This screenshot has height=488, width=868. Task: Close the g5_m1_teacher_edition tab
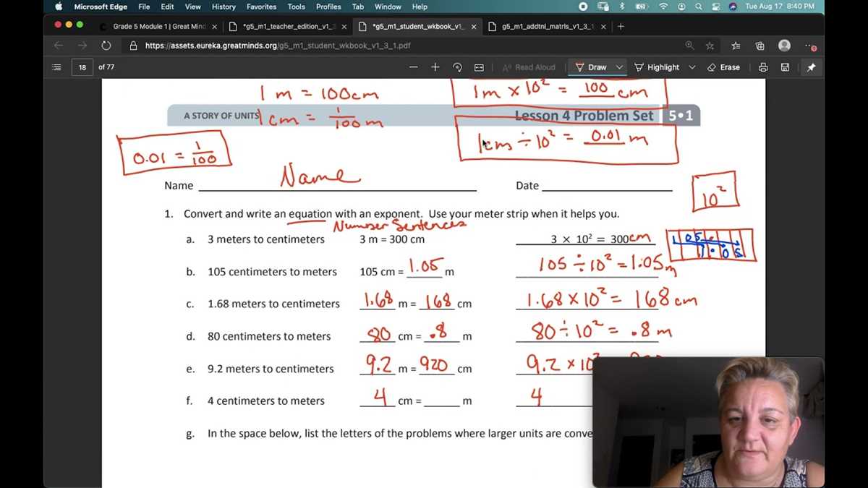(343, 27)
